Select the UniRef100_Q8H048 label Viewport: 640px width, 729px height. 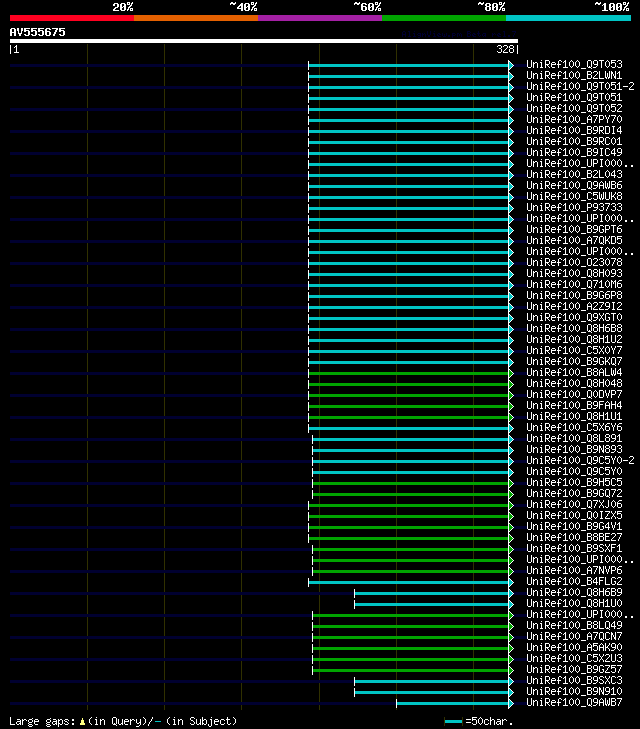pyautogui.click(x=574, y=384)
